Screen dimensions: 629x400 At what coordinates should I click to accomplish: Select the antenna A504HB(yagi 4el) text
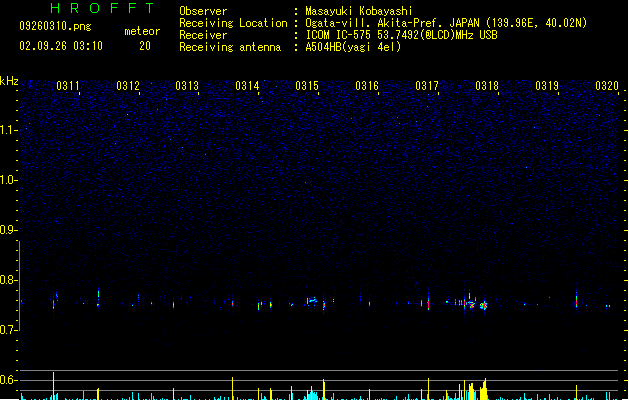[x=353, y=47]
